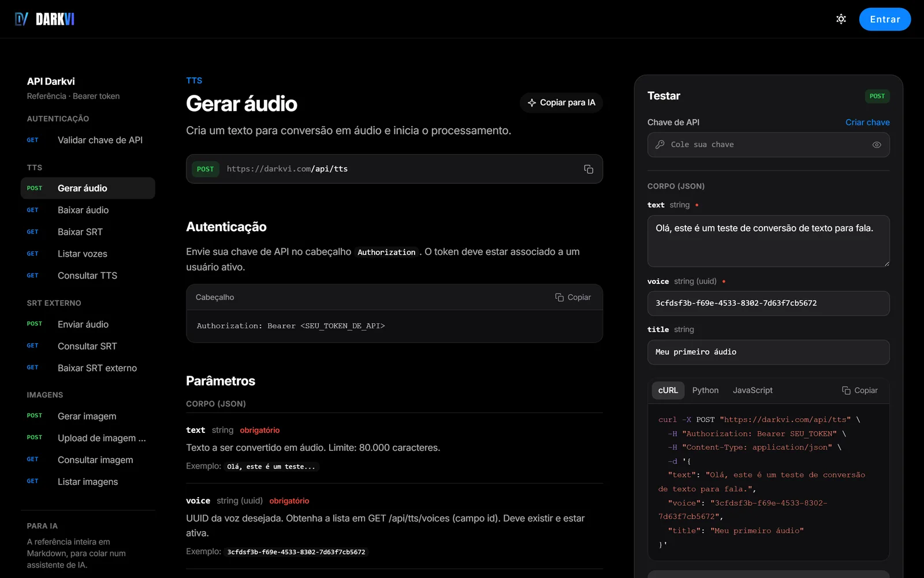The height and width of the screenshot is (578, 924).
Task: Open Baixar SRT endpoint
Action: pos(88,232)
